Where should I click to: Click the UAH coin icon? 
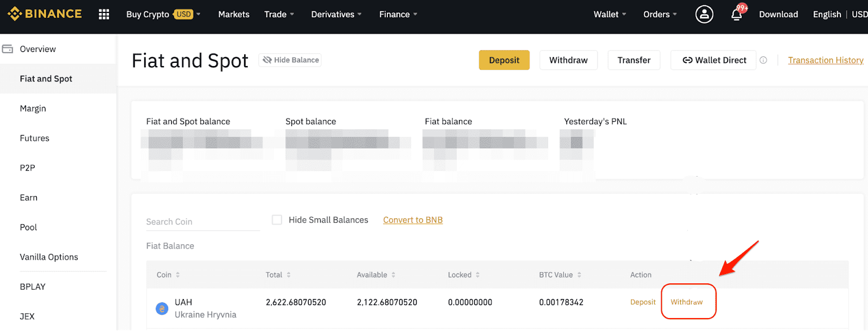click(x=162, y=308)
